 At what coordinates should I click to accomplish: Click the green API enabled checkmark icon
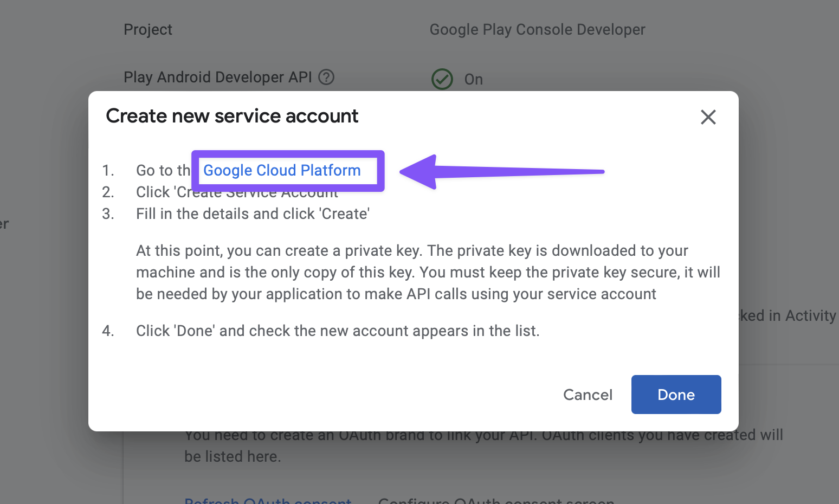pos(442,79)
